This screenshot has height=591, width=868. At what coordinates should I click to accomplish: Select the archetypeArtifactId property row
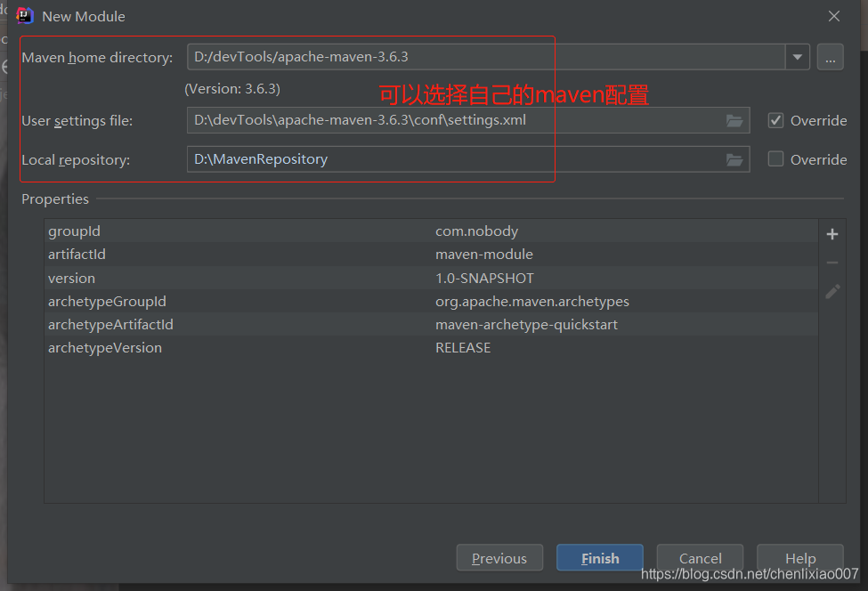(x=431, y=324)
